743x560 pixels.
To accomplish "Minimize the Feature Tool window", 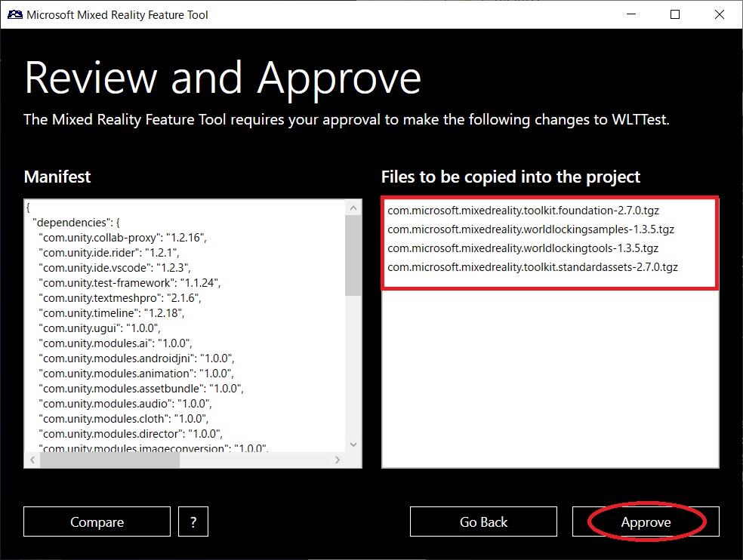I will tap(630, 14).
